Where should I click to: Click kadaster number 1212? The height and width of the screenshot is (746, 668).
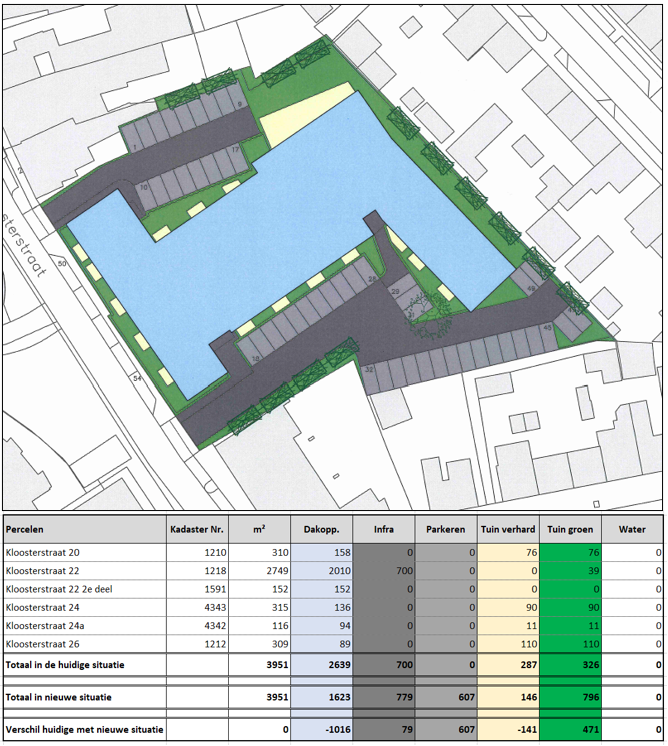coord(216,644)
